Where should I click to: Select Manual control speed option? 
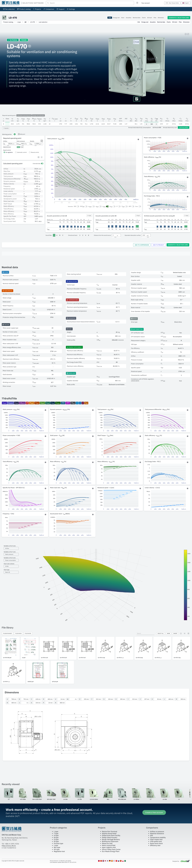(34, 152)
